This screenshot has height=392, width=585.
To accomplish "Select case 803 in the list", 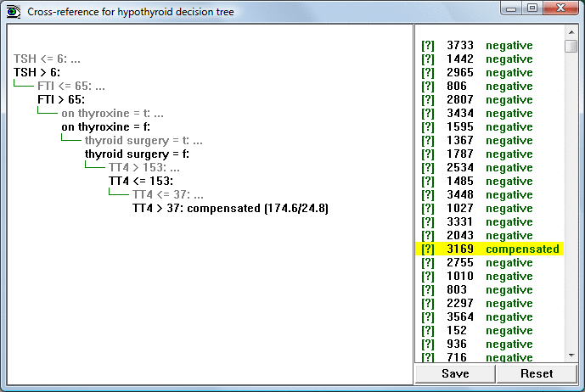I will pos(490,290).
